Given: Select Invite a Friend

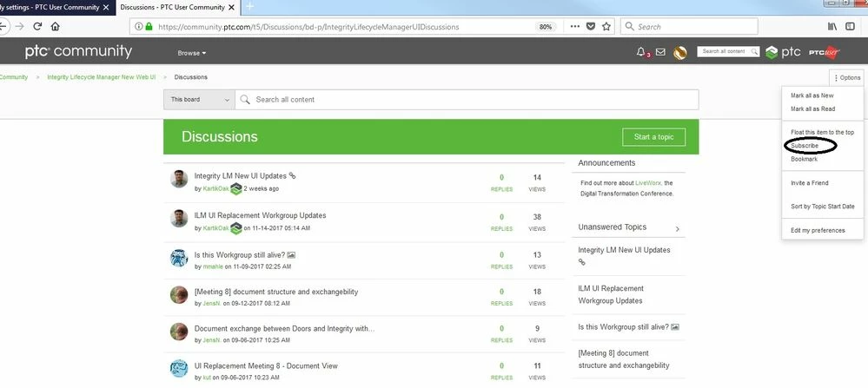Looking at the screenshot, I should tap(809, 183).
